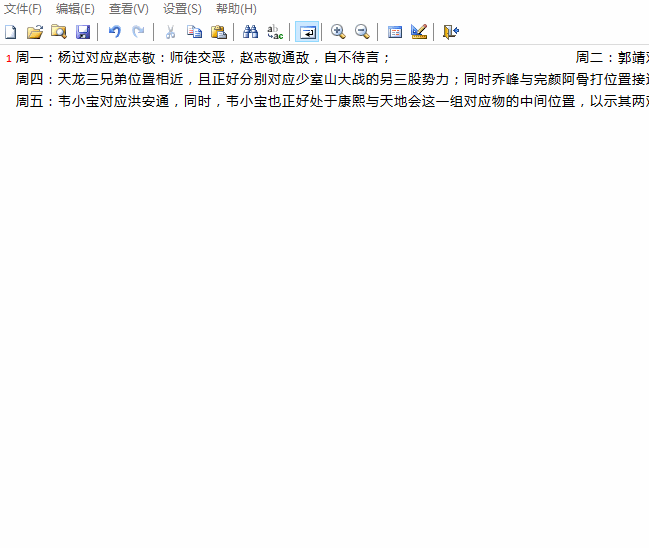Screen dimensions: 649x548
Task: Click the exit door icon
Action: tap(451, 32)
